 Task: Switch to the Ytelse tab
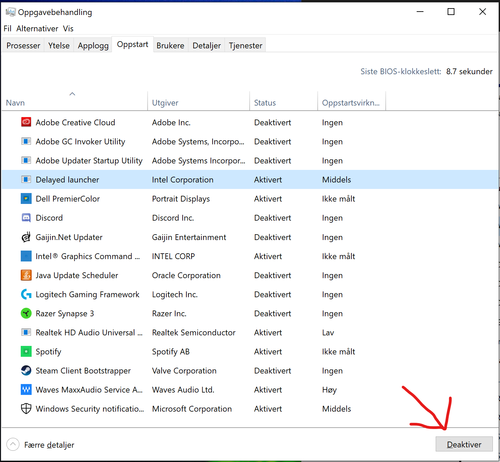point(59,46)
